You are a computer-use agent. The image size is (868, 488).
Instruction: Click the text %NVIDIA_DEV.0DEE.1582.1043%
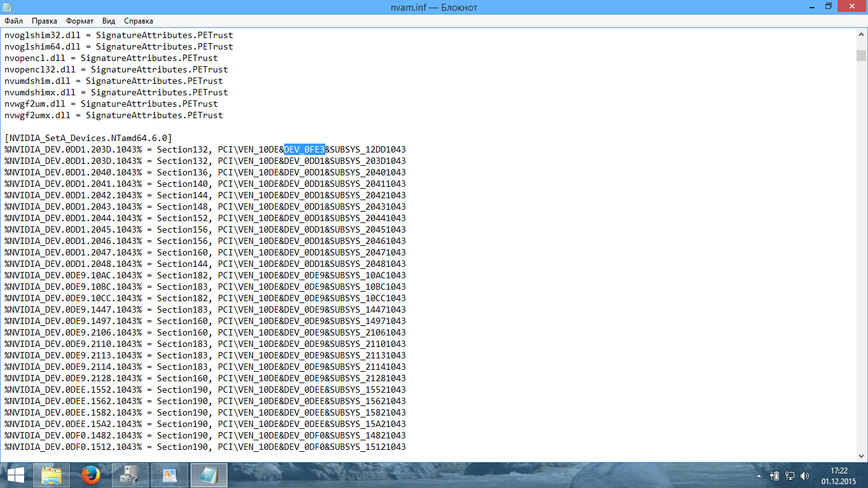pos(73,412)
